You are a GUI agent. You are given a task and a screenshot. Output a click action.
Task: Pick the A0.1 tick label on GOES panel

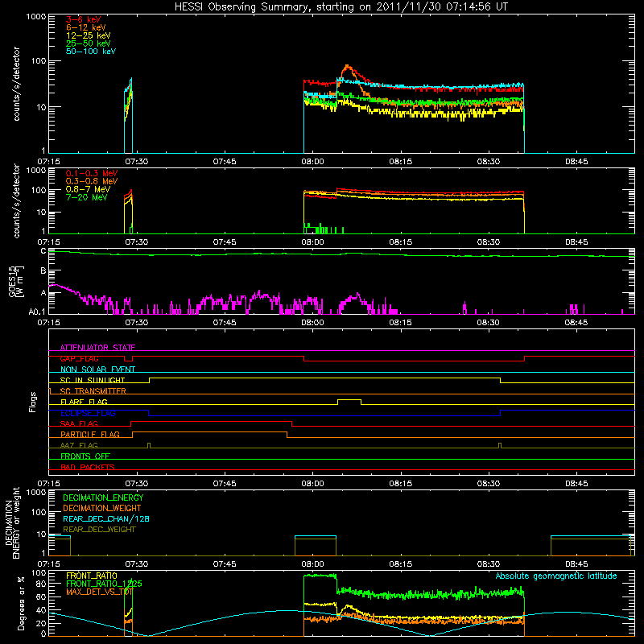pos(37,312)
